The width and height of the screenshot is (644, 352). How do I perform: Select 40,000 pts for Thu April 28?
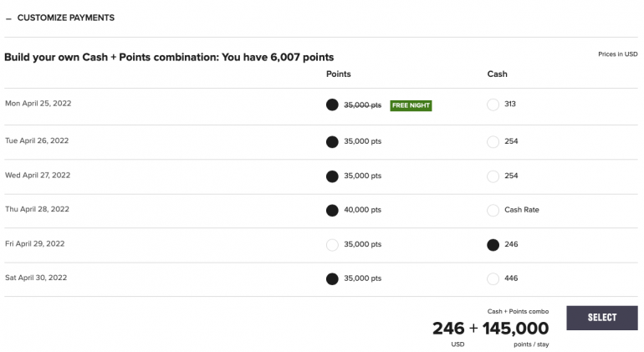pos(332,210)
